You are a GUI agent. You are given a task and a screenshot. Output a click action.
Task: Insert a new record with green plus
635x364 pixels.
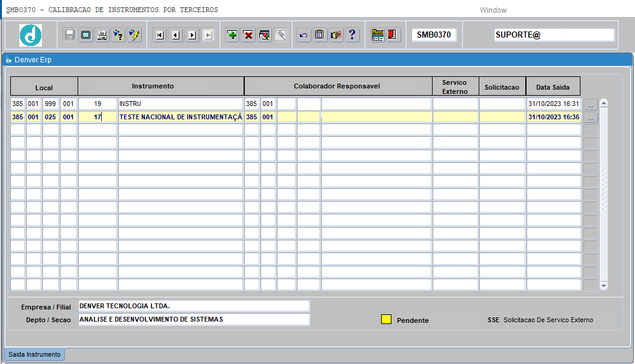(x=233, y=35)
